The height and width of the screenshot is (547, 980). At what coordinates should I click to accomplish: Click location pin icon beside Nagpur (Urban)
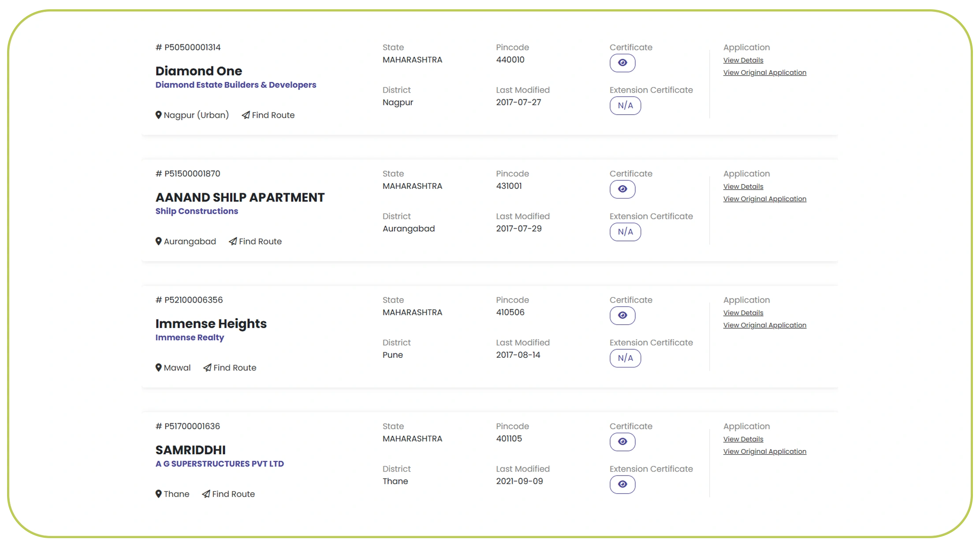(158, 115)
